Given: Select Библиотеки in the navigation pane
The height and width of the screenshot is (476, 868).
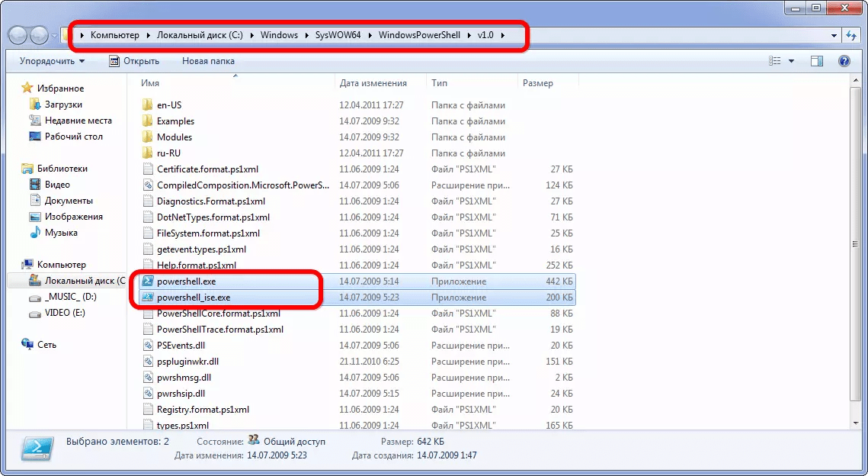Looking at the screenshot, I should pyautogui.click(x=62, y=169).
